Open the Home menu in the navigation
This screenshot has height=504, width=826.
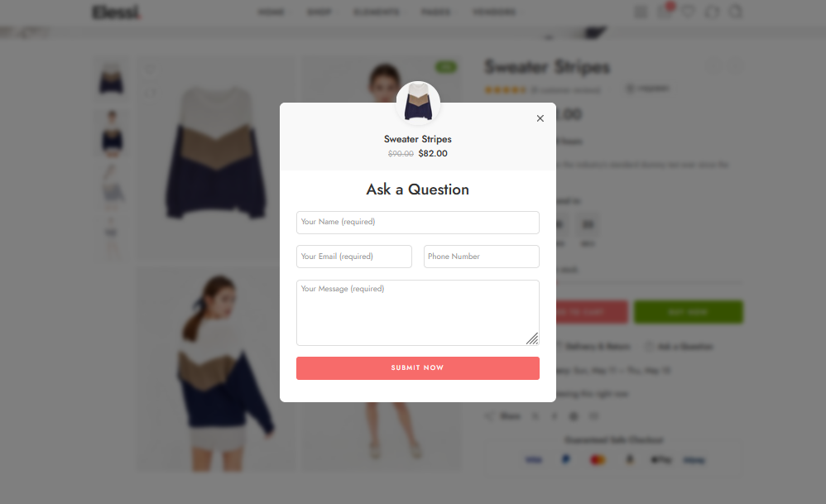point(271,12)
